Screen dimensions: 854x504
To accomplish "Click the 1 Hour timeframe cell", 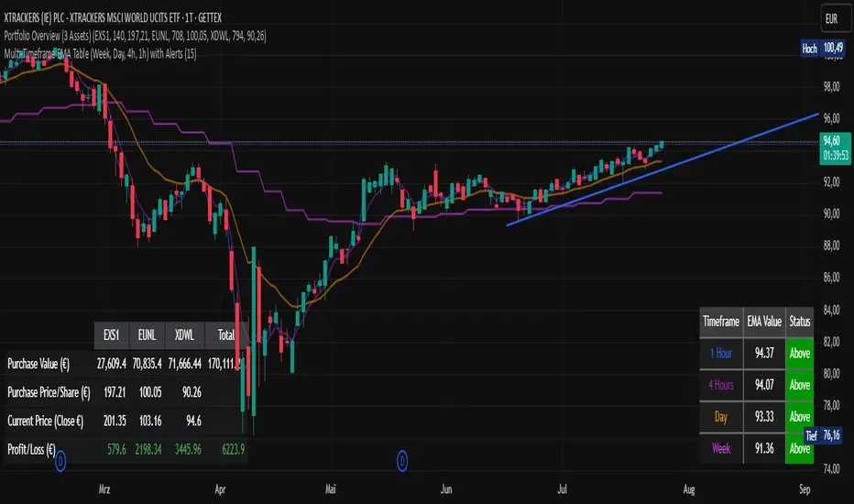I will pos(721,353).
